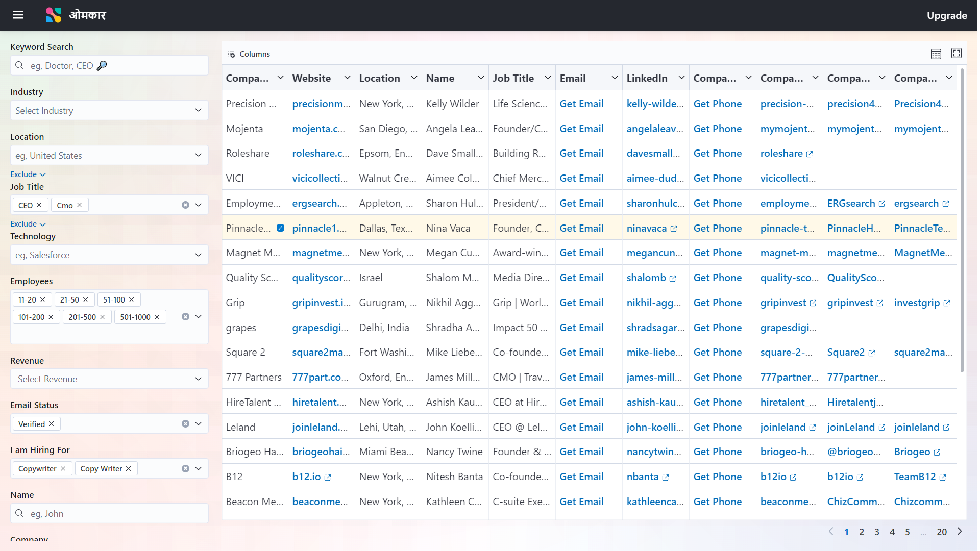Jump to page 20
The image size is (980, 551).
coord(942,532)
